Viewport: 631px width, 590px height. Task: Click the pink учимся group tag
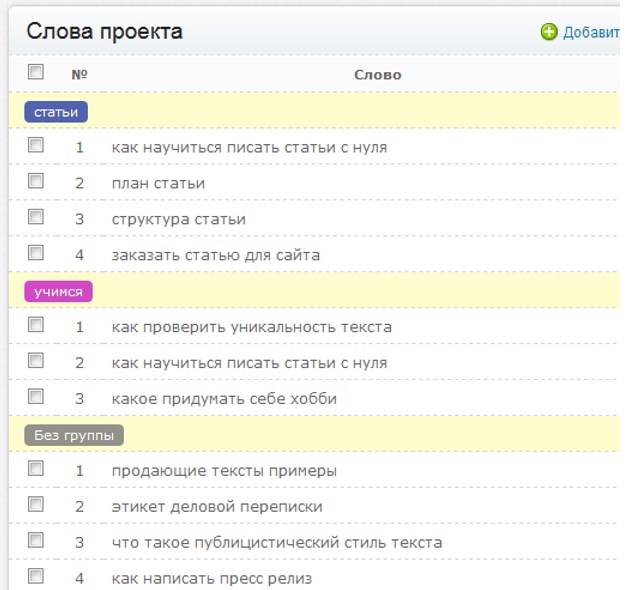pos(59,291)
